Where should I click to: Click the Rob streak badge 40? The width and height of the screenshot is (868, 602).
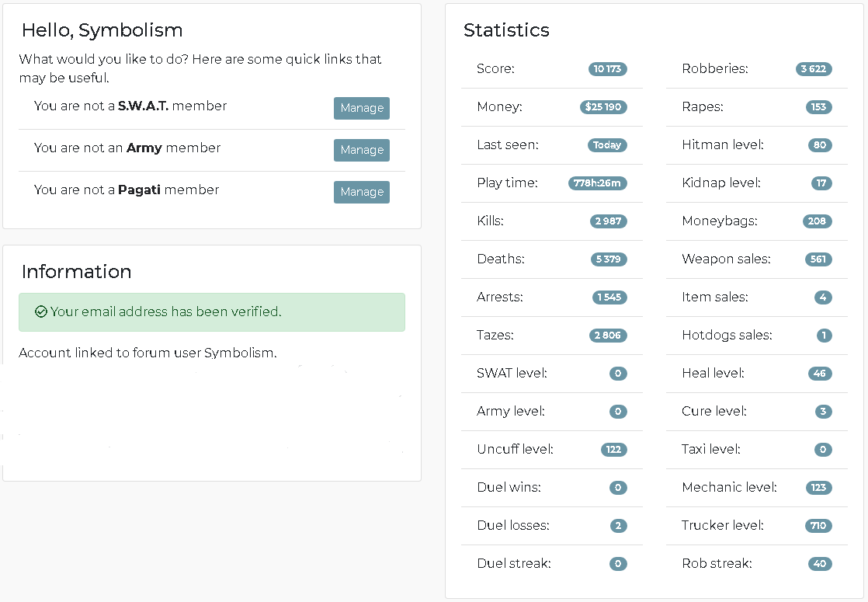(820, 564)
